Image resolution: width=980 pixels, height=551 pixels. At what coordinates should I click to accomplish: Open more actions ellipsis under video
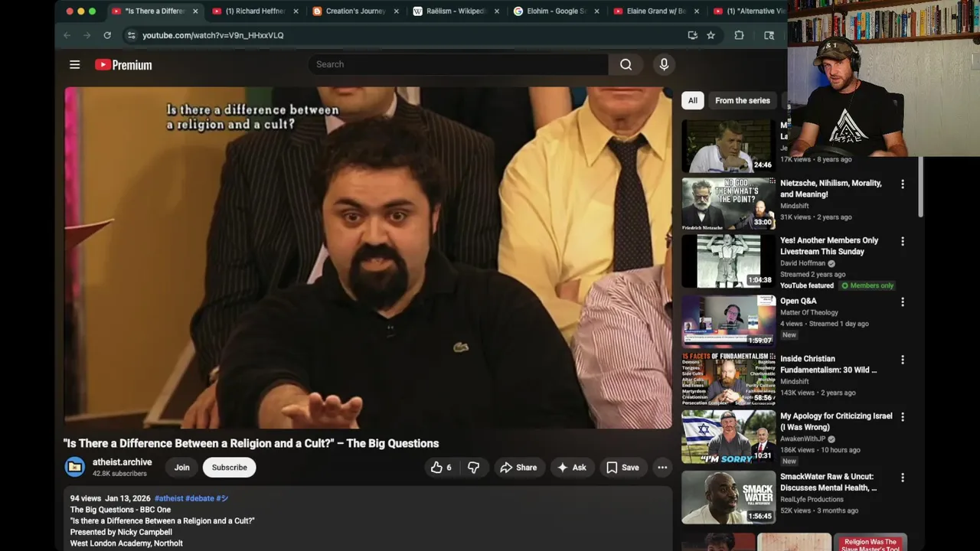[x=662, y=468]
